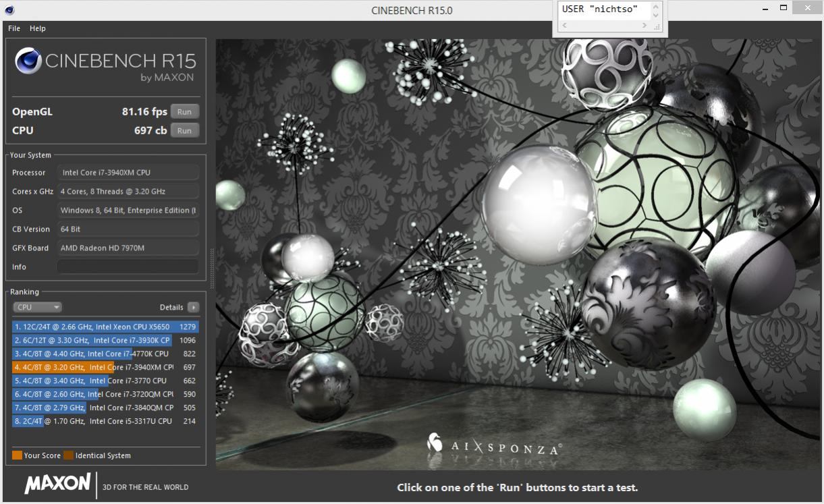Click the popup's horizontal scrollbar right arrow
824x504 pixels.
point(644,25)
